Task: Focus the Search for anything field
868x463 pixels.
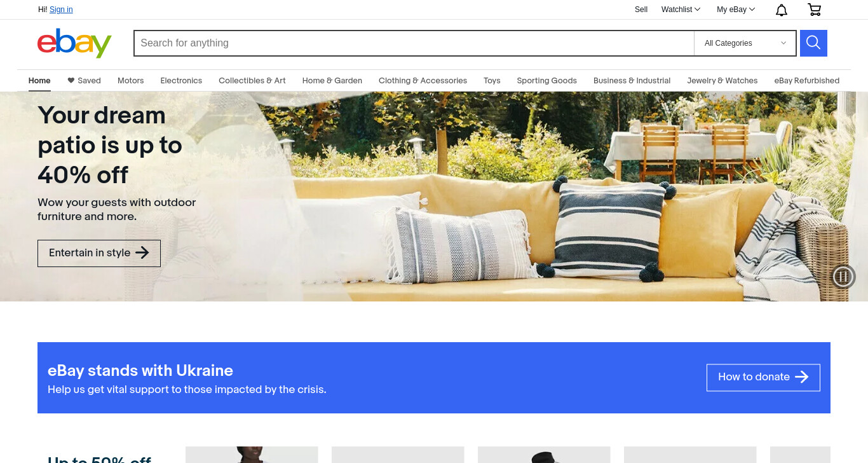Action: click(x=414, y=43)
